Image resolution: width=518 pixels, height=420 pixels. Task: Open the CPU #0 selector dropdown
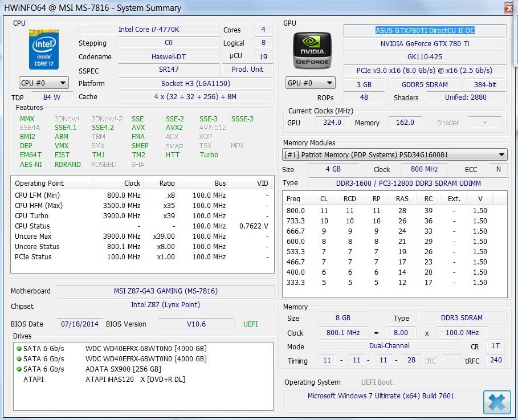point(44,83)
